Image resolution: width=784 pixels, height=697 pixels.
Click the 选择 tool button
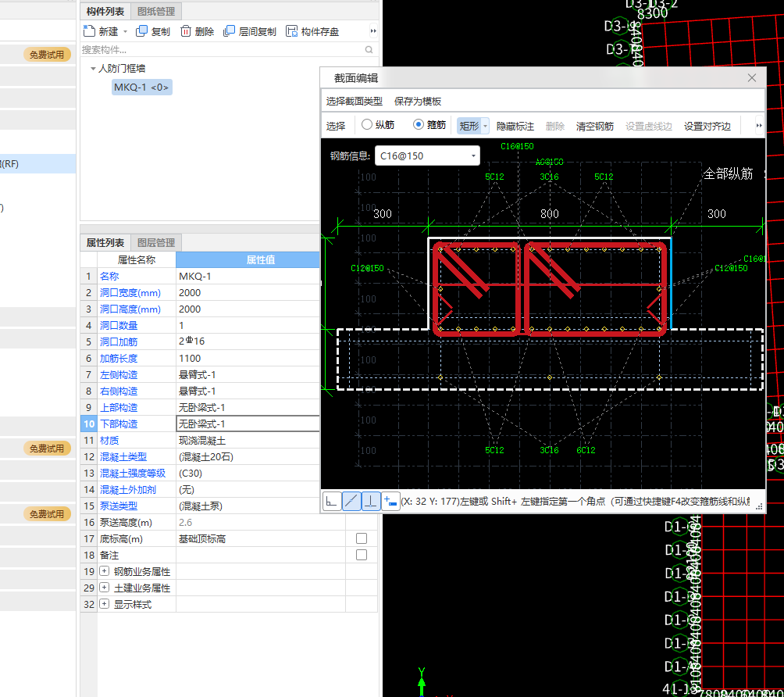[336, 126]
